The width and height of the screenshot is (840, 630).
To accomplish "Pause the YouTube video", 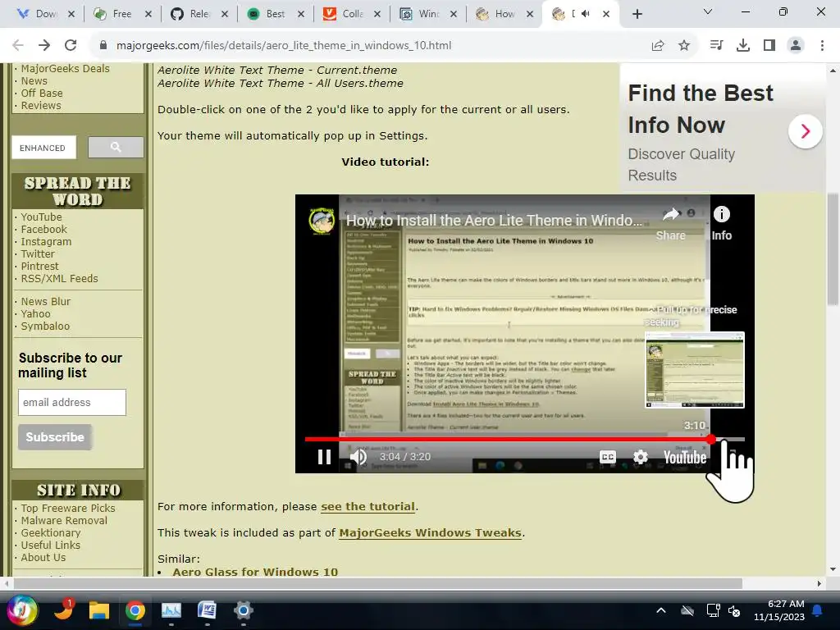I will click(324, 457).
